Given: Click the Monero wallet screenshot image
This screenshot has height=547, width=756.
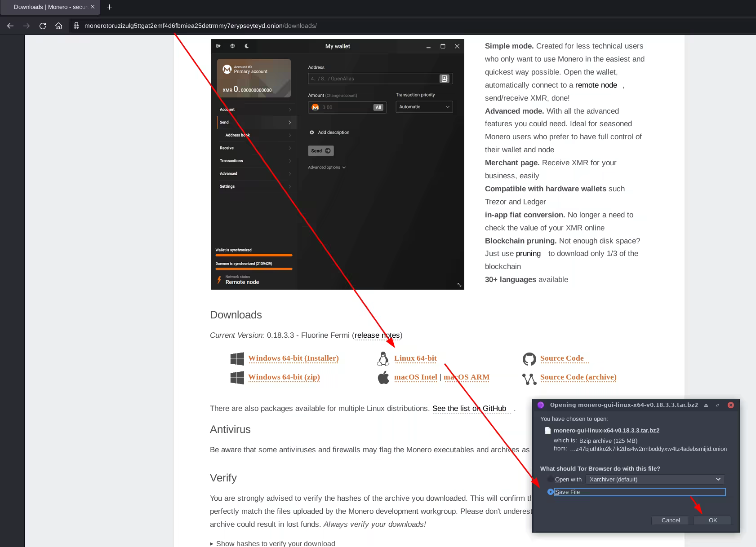Looking at the screenshot, I should click(x=337, y=164).
